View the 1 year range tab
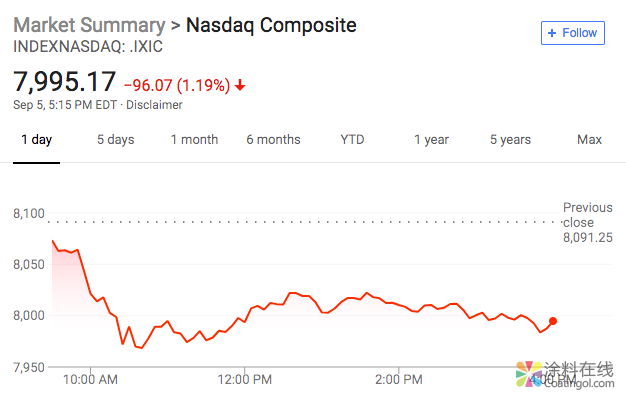The width and height of the screenshot is (626, 401). [x=431, y=140]
